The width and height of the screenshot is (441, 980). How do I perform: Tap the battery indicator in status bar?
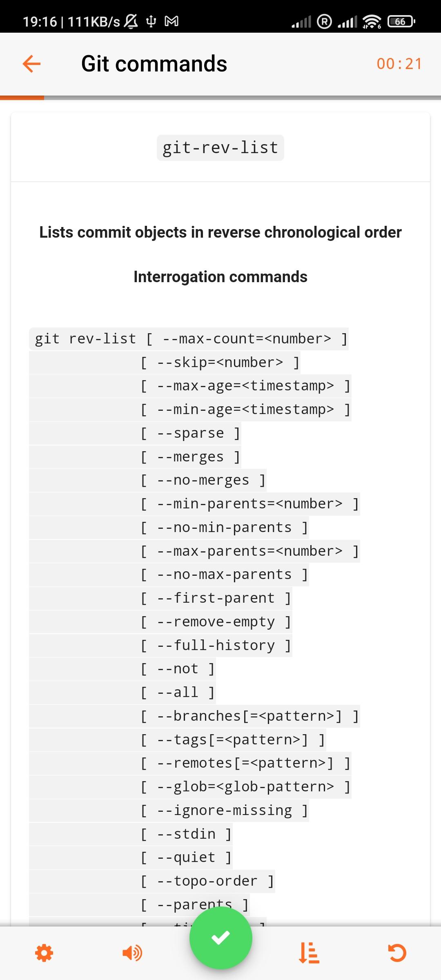pyautogui.click(x=401, y=21)
